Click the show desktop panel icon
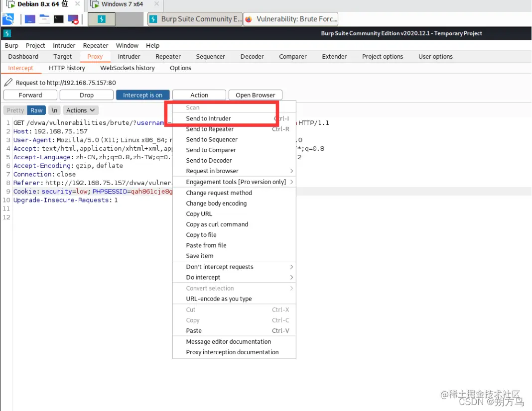 [30, 19]
